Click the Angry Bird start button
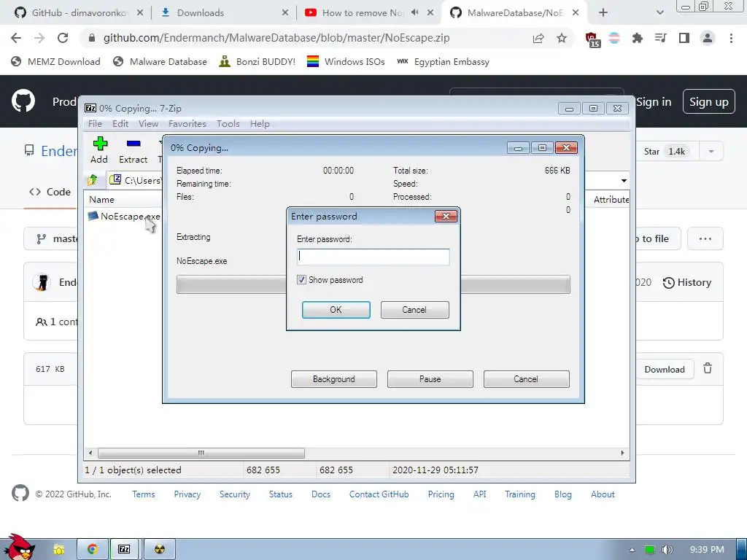Image resolution: width=747 pixels, height=560 pixels. click(18, 547)
